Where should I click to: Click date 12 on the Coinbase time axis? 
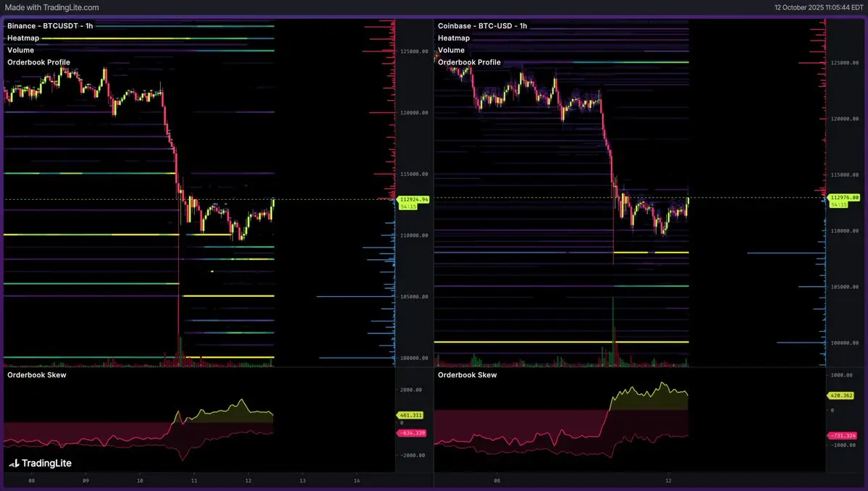[668, 481]
